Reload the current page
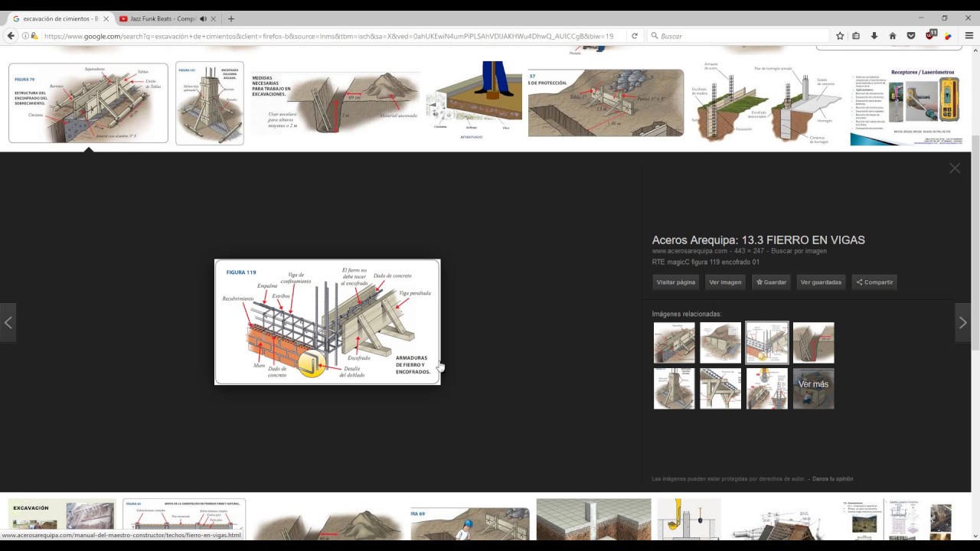 pyautogui.click(x=634, y=36)
